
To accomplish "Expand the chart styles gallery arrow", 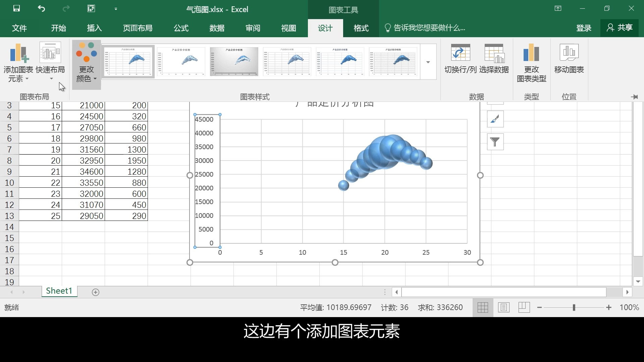I will [x=428, y=62].
